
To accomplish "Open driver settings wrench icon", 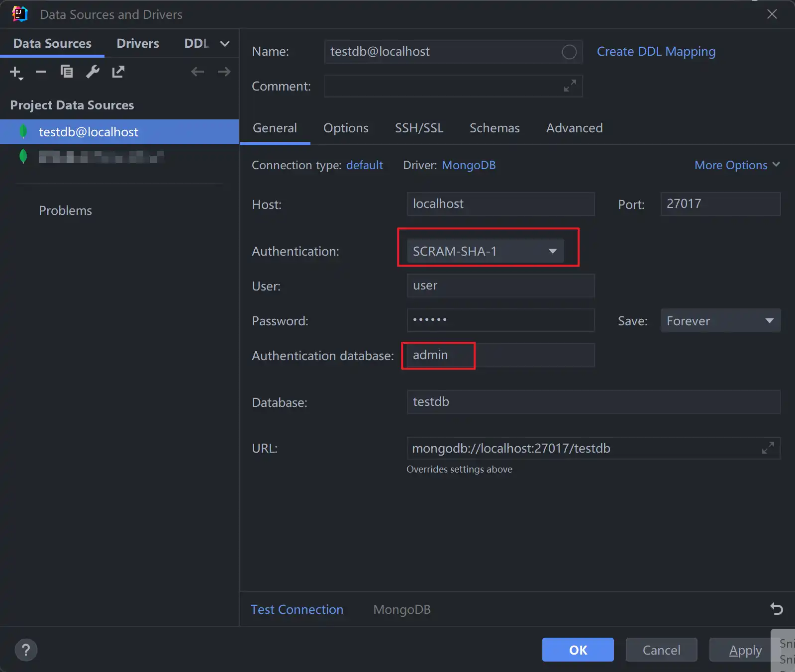I will (x=93, y=72).
